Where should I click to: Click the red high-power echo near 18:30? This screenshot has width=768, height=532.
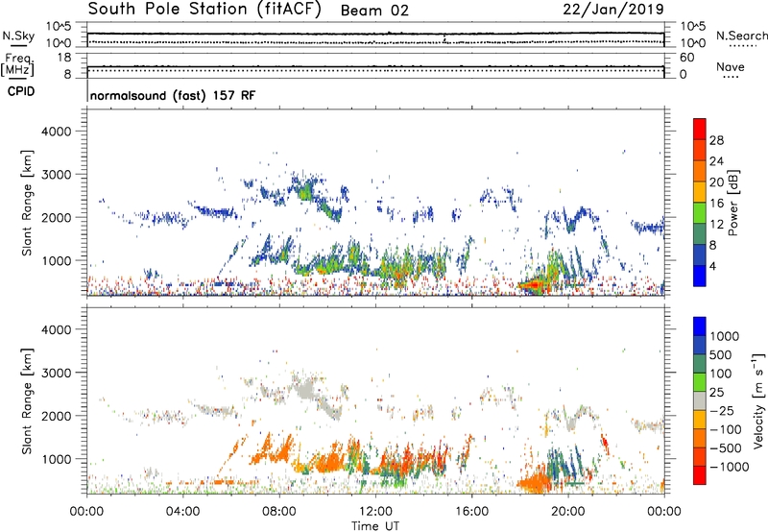tap(533, 284)
